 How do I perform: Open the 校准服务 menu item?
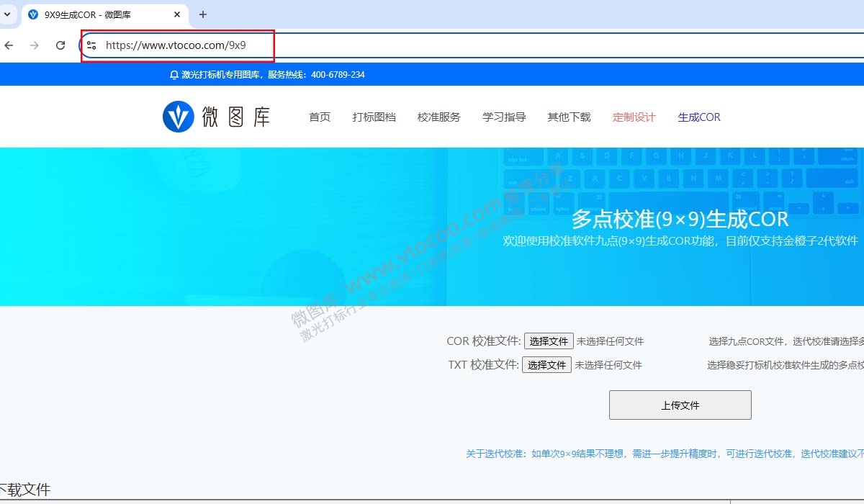[x=438, y=117]
